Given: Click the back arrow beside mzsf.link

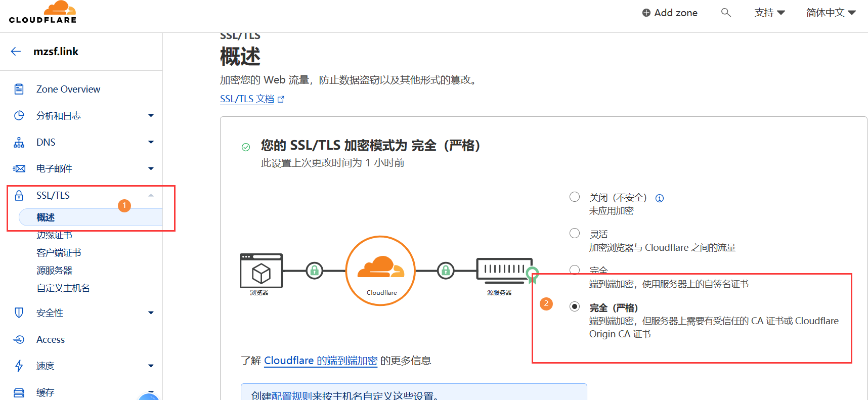Looking at the screenshot, I should [16, 52].
